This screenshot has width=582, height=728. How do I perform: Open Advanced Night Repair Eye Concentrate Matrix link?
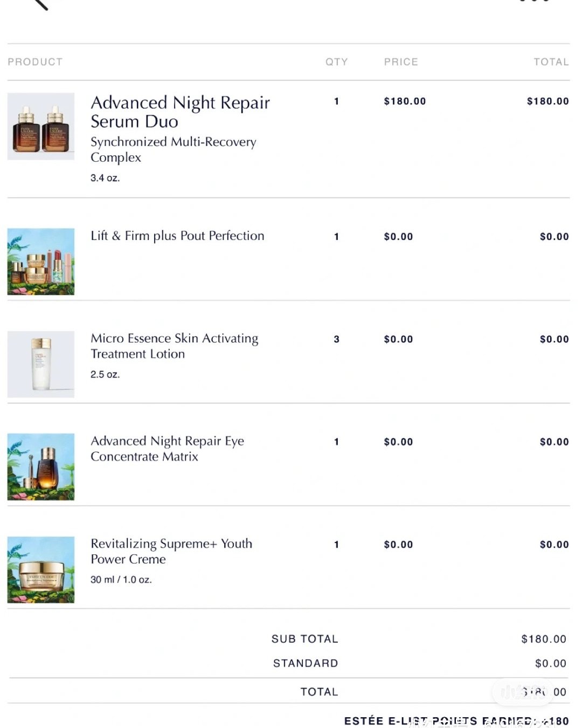(x=167, y=449)
